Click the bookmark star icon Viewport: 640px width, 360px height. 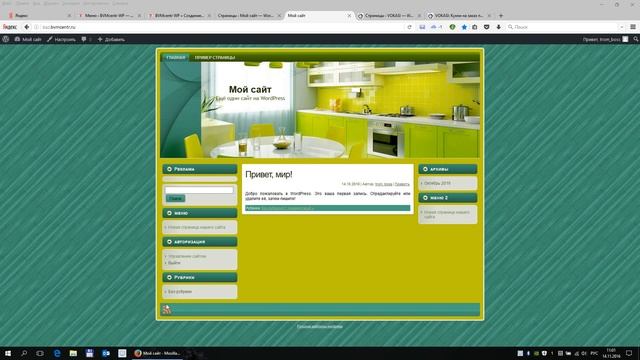click(464, 27)
